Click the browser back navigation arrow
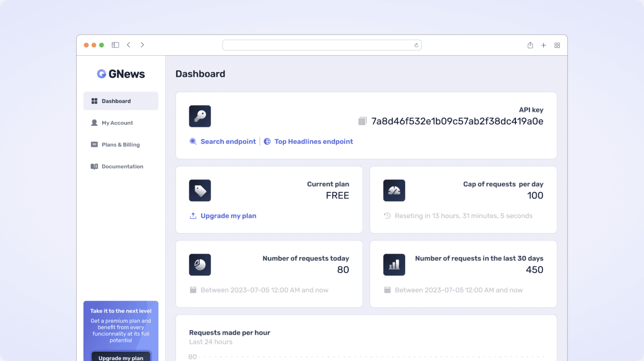The width and height of the screenshot is (644, 361). (129, 45)
